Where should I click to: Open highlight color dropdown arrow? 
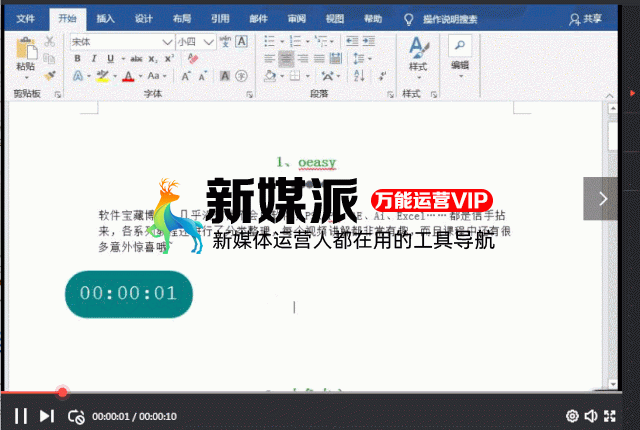[115, 76]
